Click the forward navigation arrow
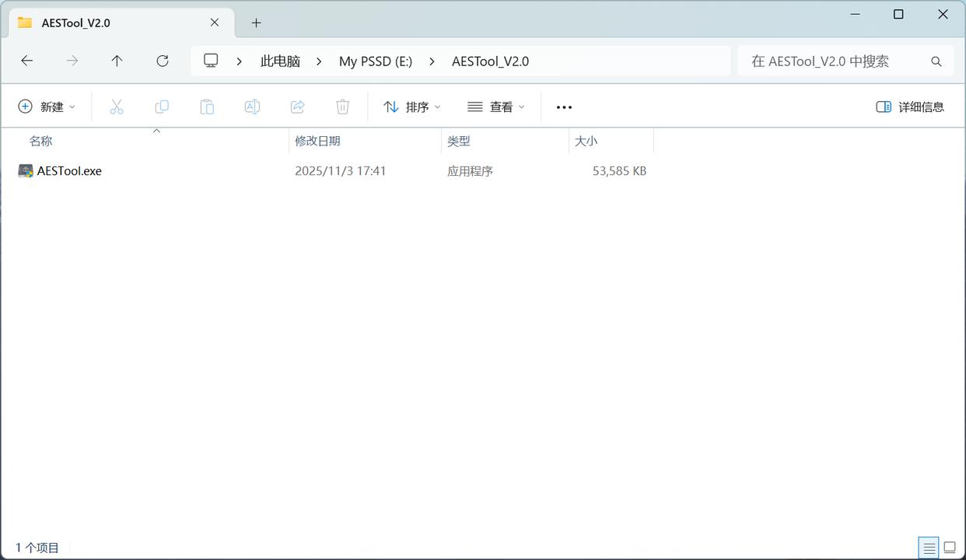966x560 pixels. coord(72,61)
